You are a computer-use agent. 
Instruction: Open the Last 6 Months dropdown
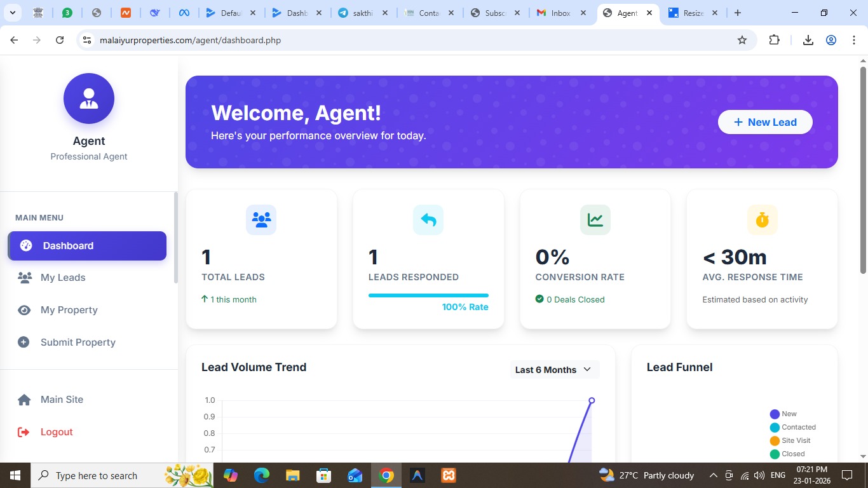point(553,369)
